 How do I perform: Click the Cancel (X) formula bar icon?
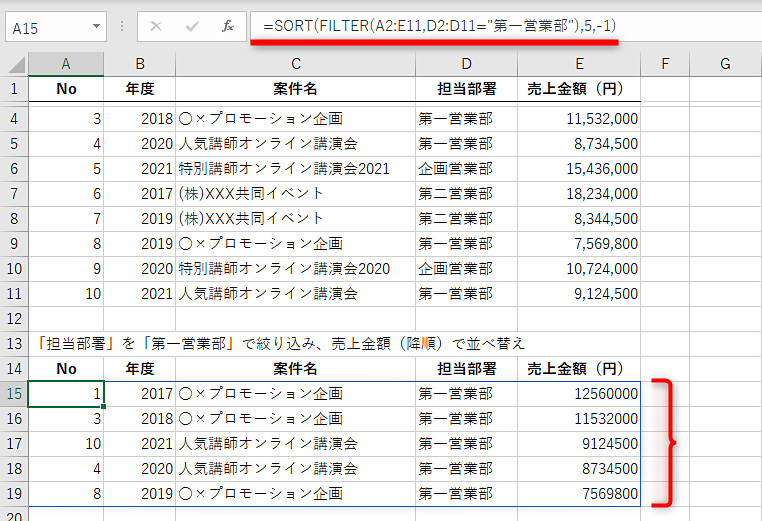coord(156,26)
